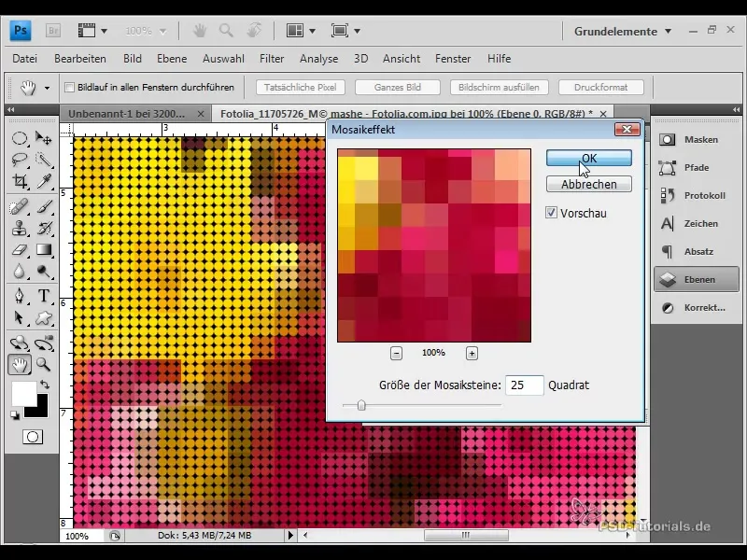This screenshot has height=560, width=747.
Task: Select the Custom Shape tool
Action: (x=43, y=317)
